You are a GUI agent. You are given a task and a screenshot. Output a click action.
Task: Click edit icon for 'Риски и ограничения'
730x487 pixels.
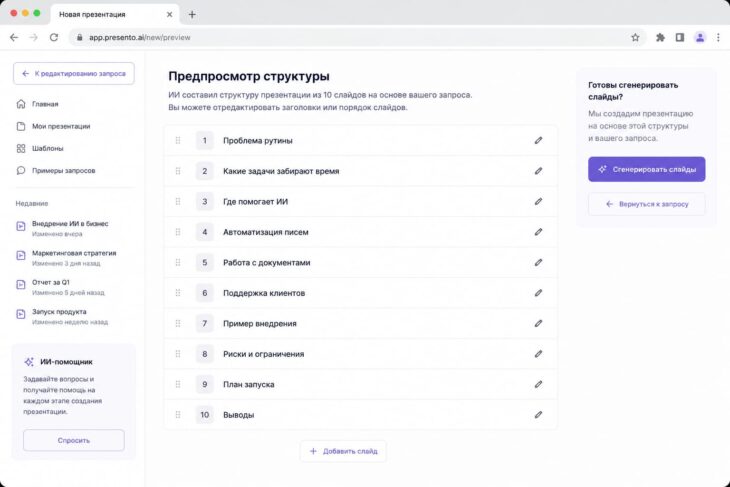(x=538, y=354)
